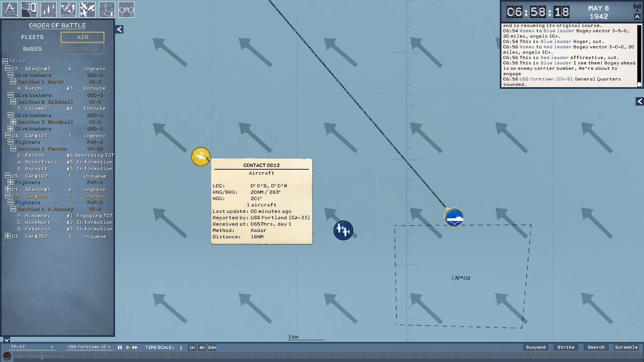Switch to the CONTACTS tab
Viewport: 644px width, 362px height.
83,49
